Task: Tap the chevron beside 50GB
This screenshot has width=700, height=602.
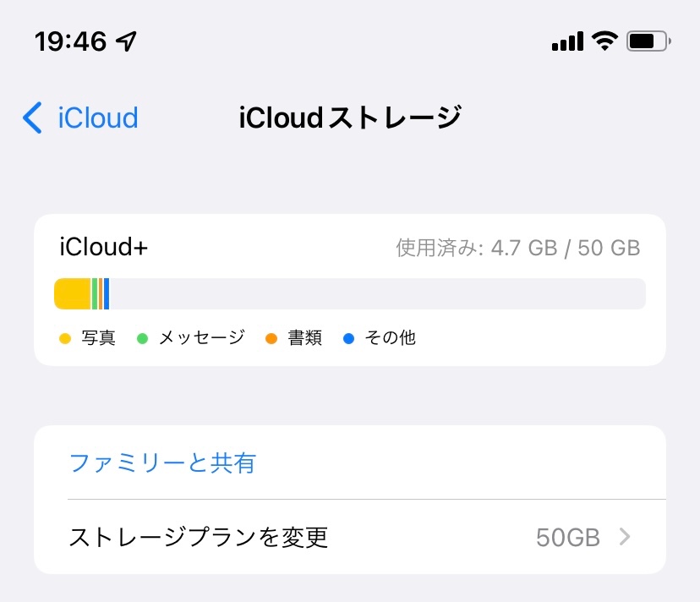Action: (625, 537)
